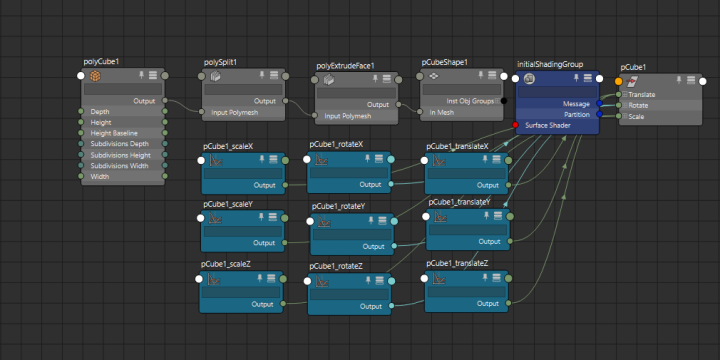Pin the pCube1_rotateY node

pos(371,221)
